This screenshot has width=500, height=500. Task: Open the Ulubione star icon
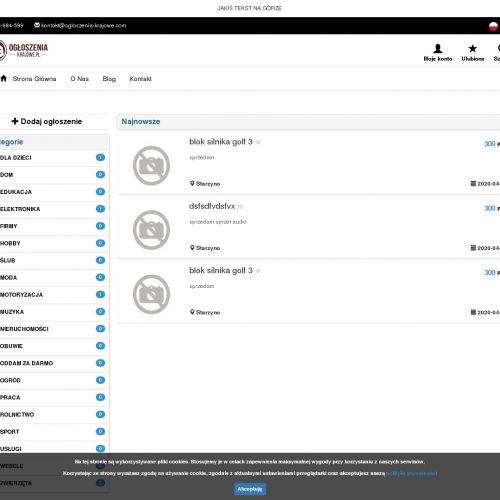click(472, 49)
